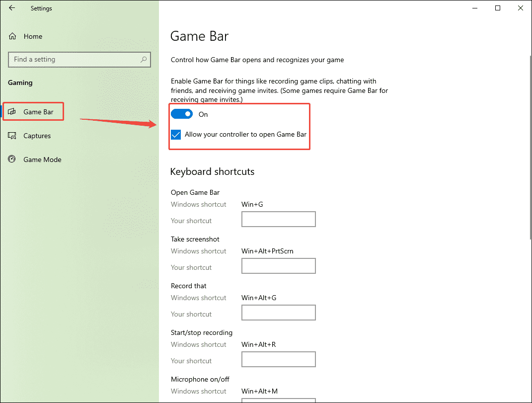Screen dimensions: 532x403
Task: Click the Win+Alt+G shortcut text
Action: pos(259,298)
